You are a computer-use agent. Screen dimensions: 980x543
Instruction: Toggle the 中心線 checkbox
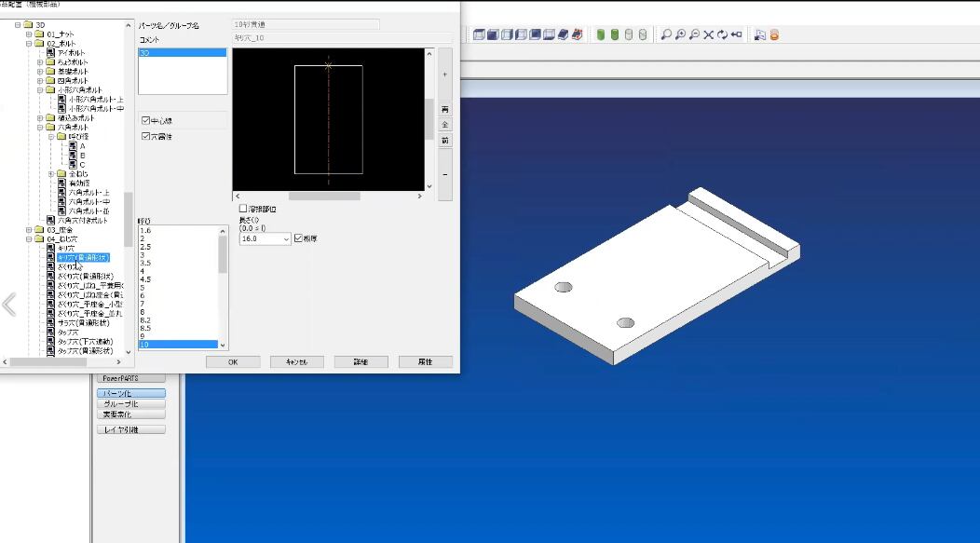(x=145, y=120)
